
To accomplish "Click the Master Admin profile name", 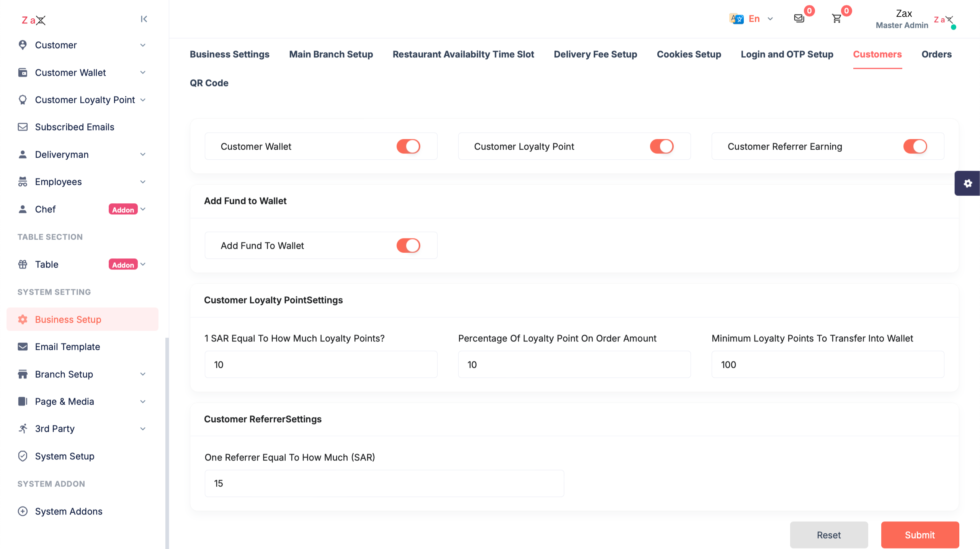I will [x=902, y=25].
